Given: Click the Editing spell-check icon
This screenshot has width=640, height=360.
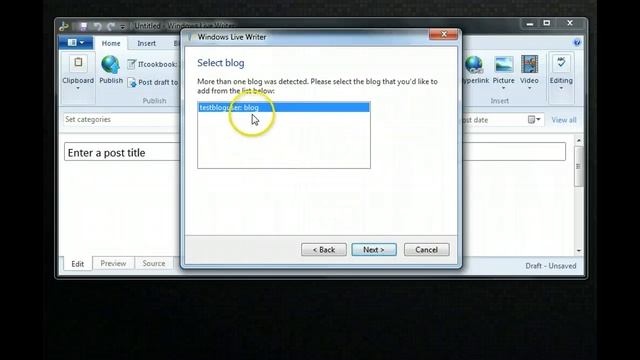Looking at the screenshot, I should pos(561,63).
